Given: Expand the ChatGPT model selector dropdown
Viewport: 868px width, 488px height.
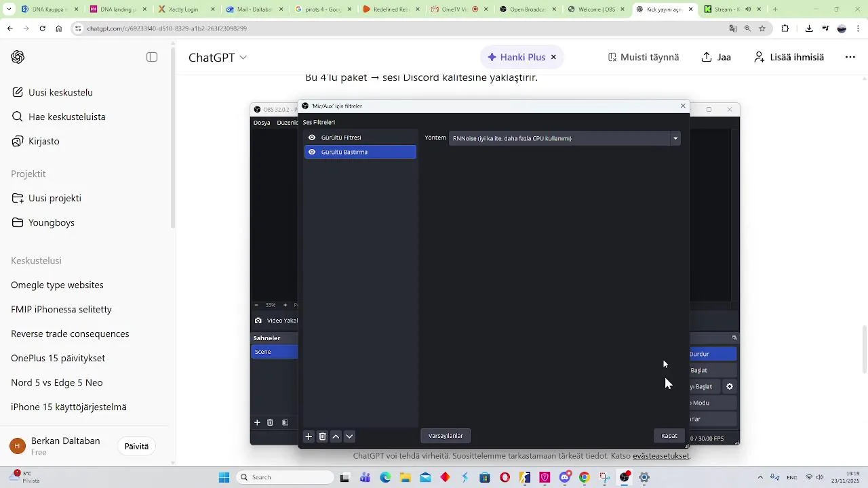Looking at the screenshot, I should click(x=217, y=58).
